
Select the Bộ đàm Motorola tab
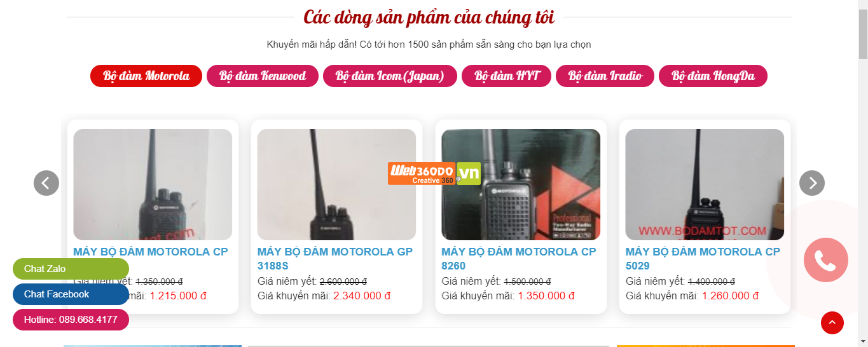click(146, 76)
